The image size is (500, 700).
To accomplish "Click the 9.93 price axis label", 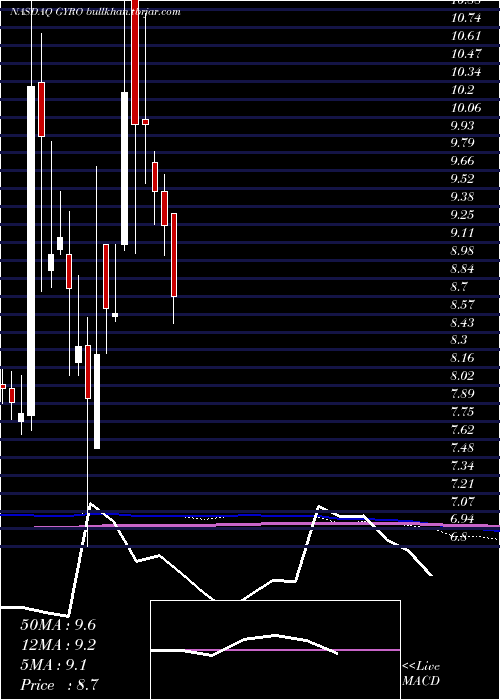I will pyautogui.click(x=462, y=125).
